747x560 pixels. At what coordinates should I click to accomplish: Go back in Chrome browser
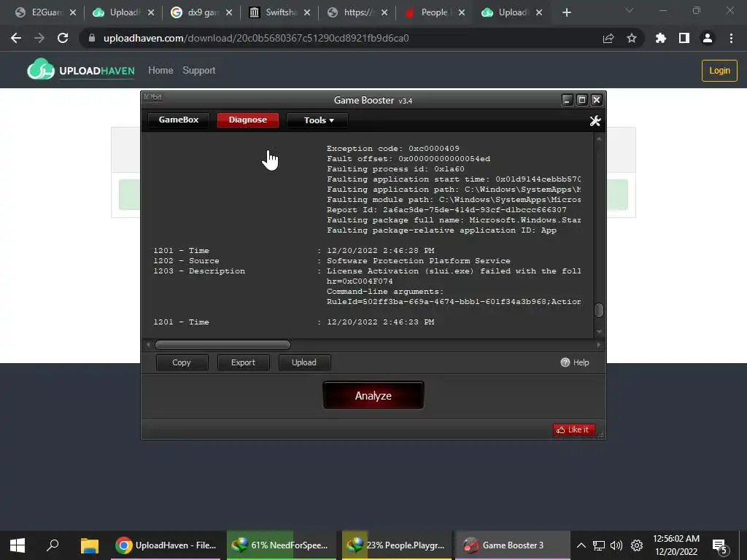(x=16, y=38)
